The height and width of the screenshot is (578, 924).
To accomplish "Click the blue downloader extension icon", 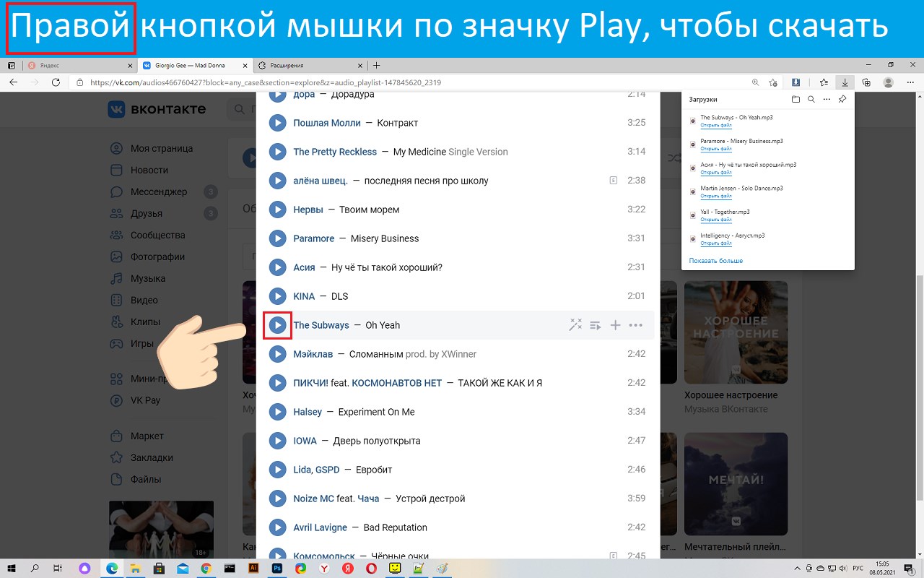I will (795, 82).
